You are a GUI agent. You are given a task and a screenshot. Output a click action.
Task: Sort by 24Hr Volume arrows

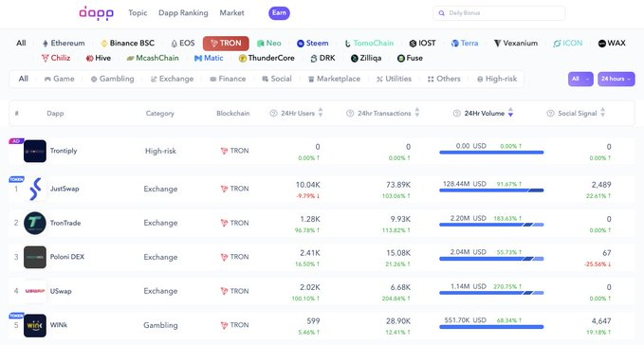click(510, 113)
